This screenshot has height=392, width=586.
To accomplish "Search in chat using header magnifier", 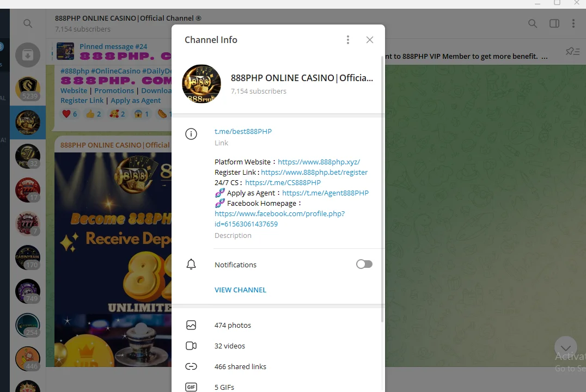I will point(533,23).
